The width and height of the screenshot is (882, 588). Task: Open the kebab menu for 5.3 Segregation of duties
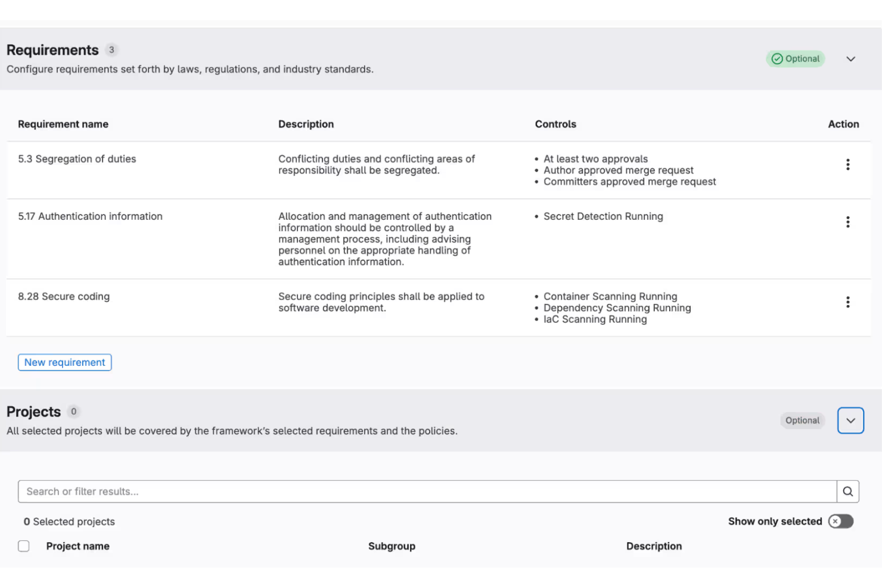(847, 164)
